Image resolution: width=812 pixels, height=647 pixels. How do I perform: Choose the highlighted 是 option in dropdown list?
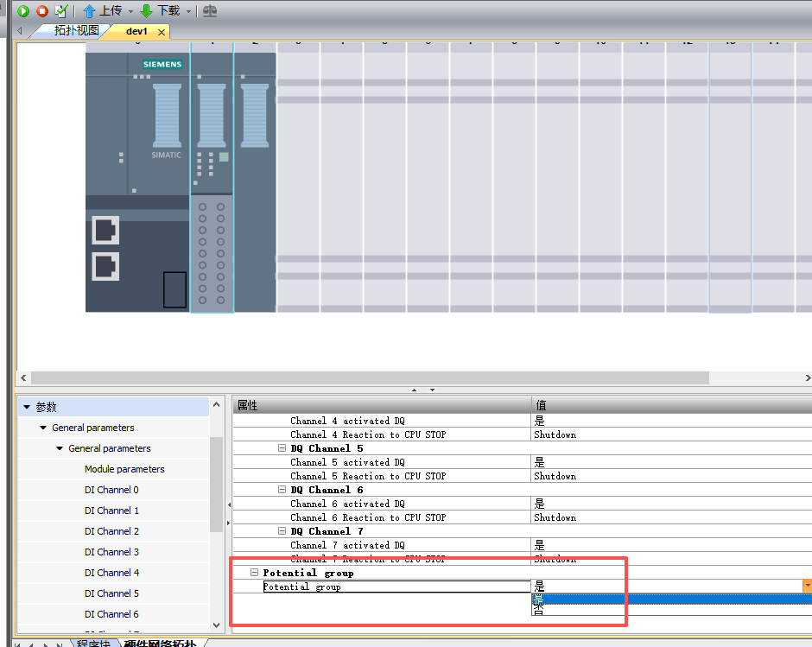tap(672, 599)
